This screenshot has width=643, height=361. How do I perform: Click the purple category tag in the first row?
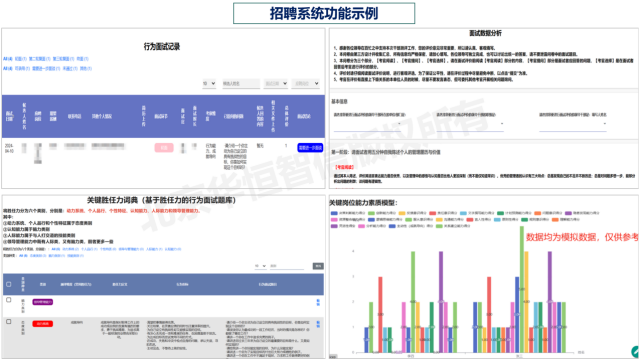[43, 302]
